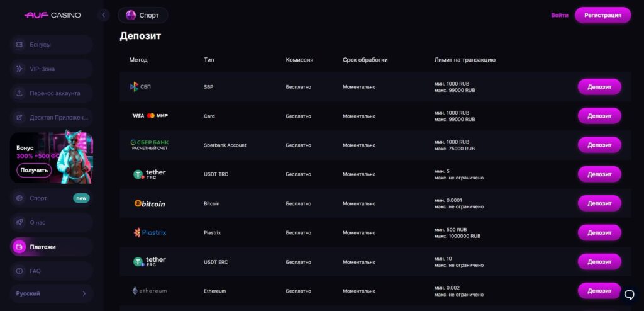Open Перенос аккаунта sidebar item
This screenshot has height=311, width=644.
point(52,93)
